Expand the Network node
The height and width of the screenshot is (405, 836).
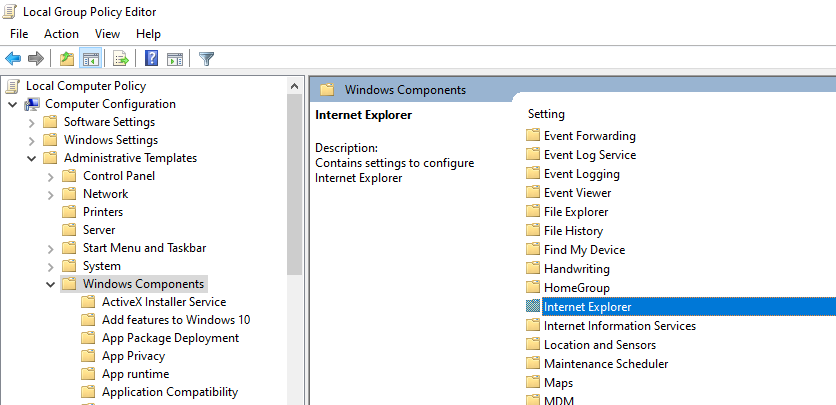(51, 195)
